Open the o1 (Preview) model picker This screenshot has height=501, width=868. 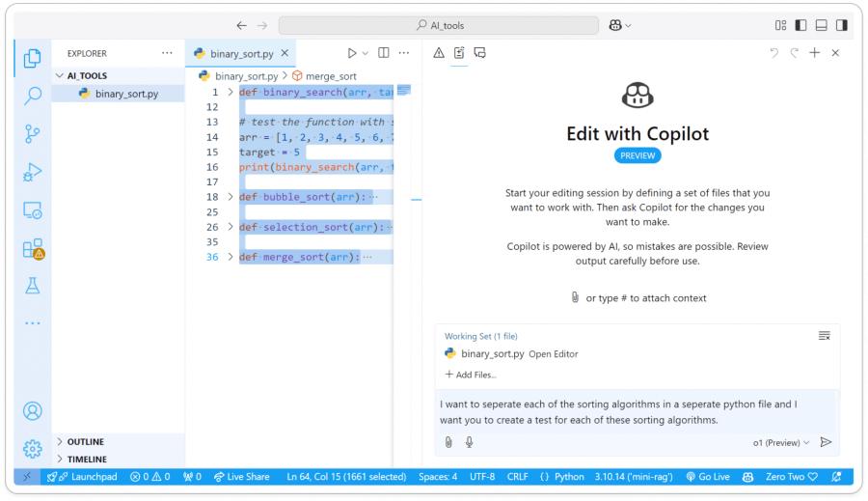pos(781,443)
